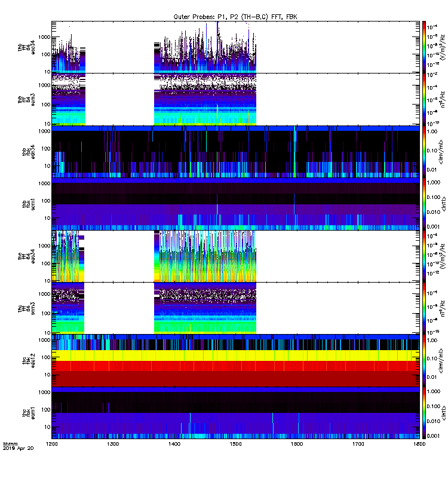The height and width of the screenshot is (478, 448).
Task: Click the thc eac34 panel's (V/m)²/Hz color bar
Action: (x=424, y=256)
